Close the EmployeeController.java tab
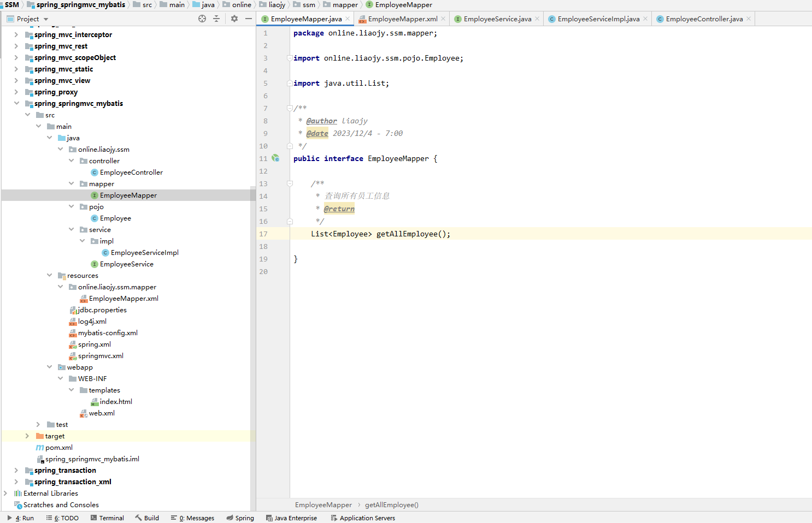This screenshot has width=812, height=523. pyautogui.click(x=749, y=19)
